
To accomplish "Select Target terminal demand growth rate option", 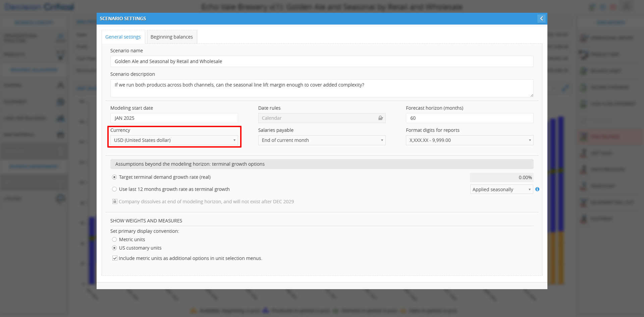I will (x=114, y=177).
